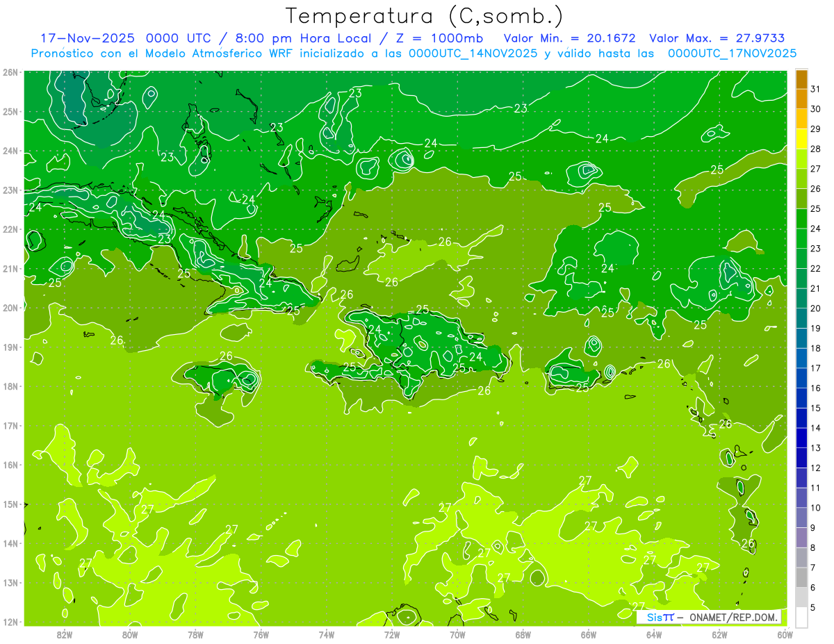Image resolution: width=834 pixels, height=644 pixels.
Task: Click the 17N latitude axis label
Action: (x=10, y=425)
